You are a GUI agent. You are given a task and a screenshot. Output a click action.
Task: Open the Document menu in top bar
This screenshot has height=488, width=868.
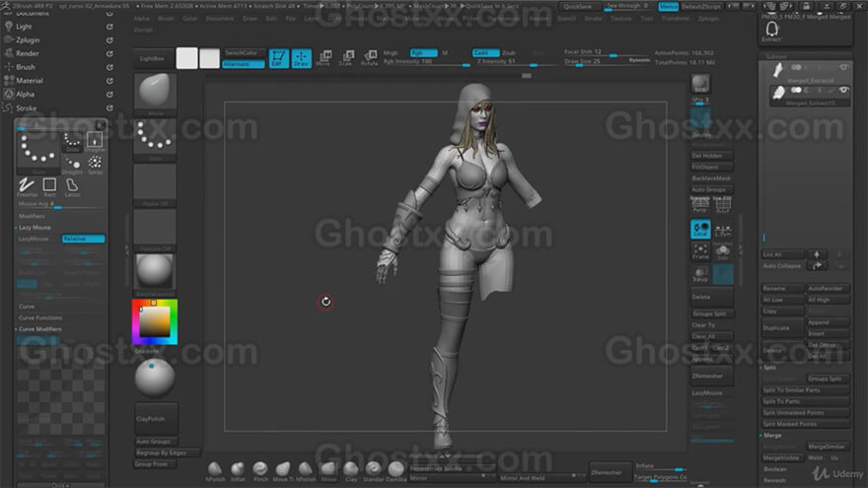pyautogui.click(x=220, y=19)
